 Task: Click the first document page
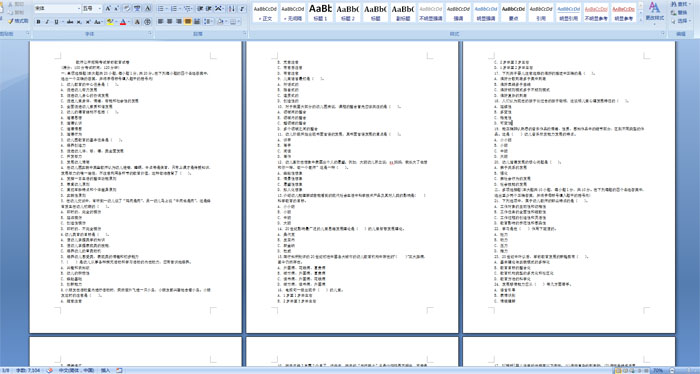pos(135,187)
